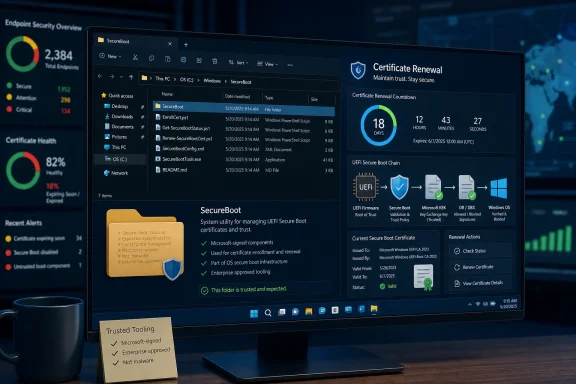
Task: Click the pin icon beside Downloads
Action: [x=142, y=117]
